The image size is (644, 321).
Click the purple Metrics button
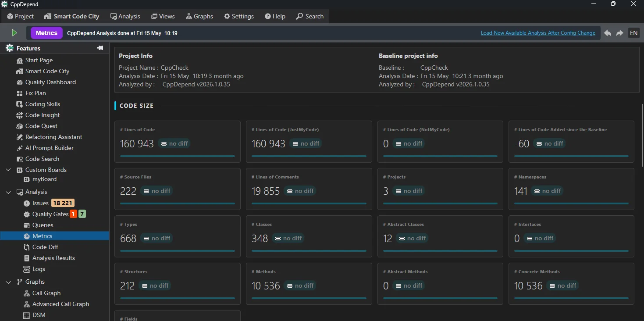pos(46,33)
